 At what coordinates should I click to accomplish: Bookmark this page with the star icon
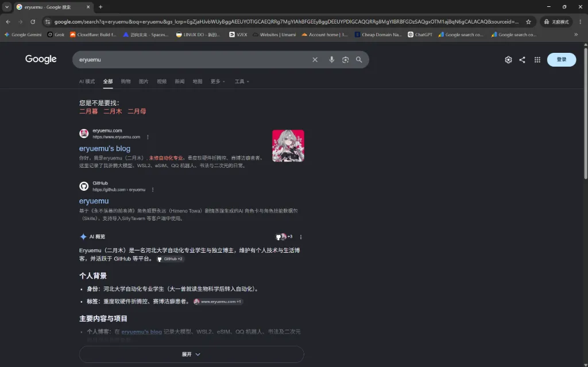528,22
